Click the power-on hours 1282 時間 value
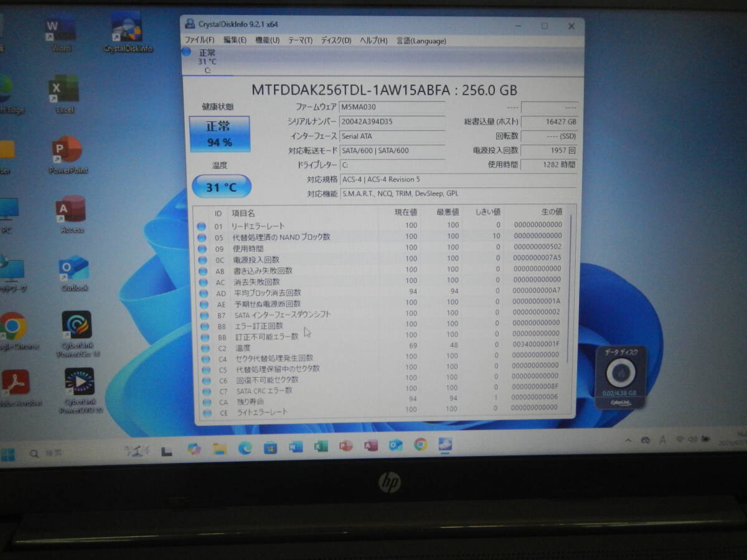This screenshot has width=747, height=560. pyautogui.click(x=549, y=165)
